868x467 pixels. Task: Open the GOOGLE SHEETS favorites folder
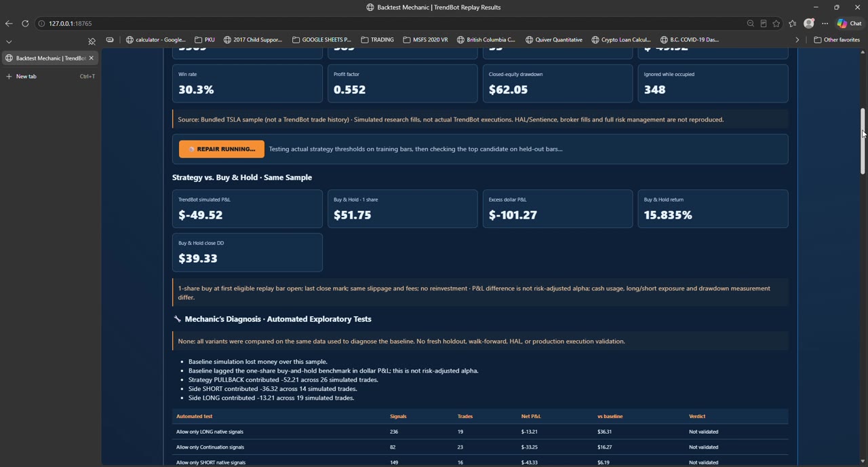(x=322, y=39)
